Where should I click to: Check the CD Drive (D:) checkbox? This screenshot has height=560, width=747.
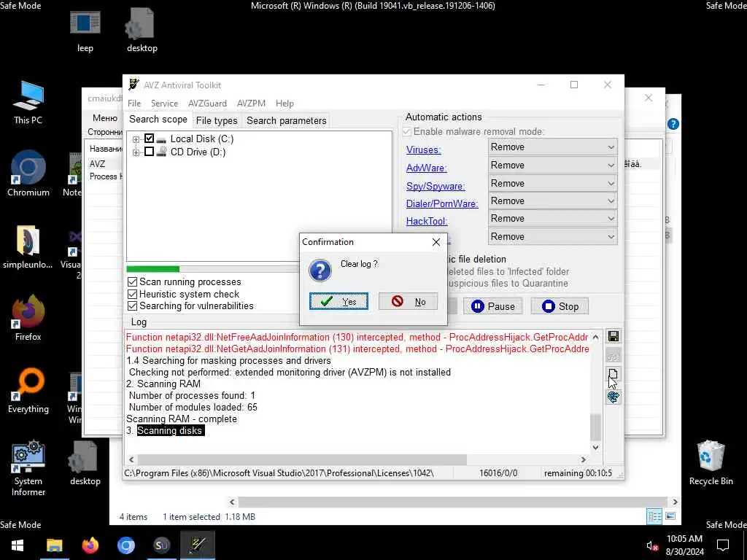coord(149,152)
